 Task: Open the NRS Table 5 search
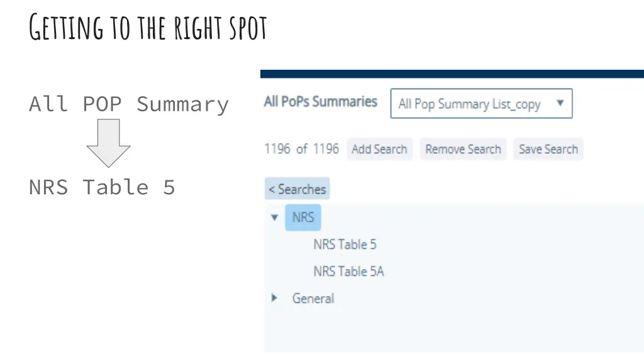point(345,244)
